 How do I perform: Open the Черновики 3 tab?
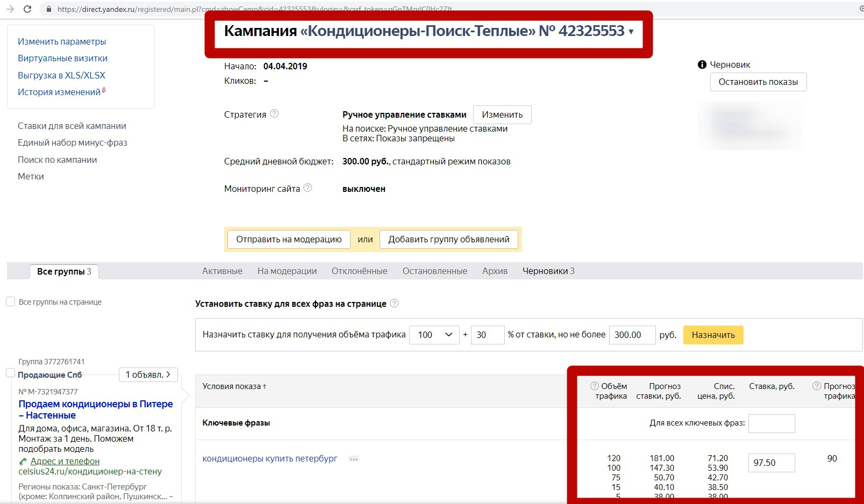click(x=548, y=271)
